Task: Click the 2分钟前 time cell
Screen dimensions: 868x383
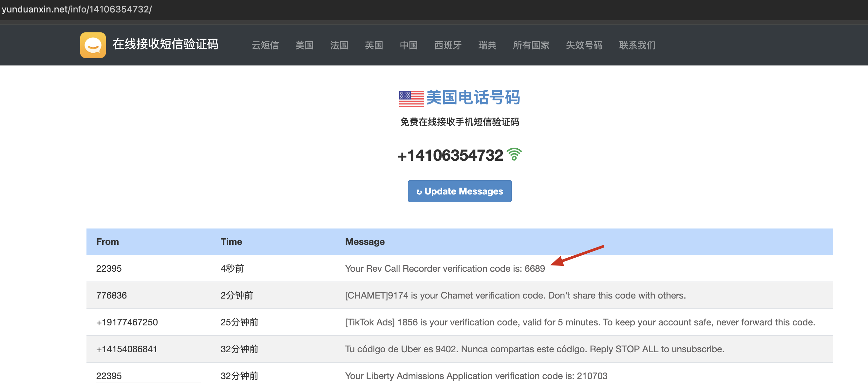Action: click(236, 295)
